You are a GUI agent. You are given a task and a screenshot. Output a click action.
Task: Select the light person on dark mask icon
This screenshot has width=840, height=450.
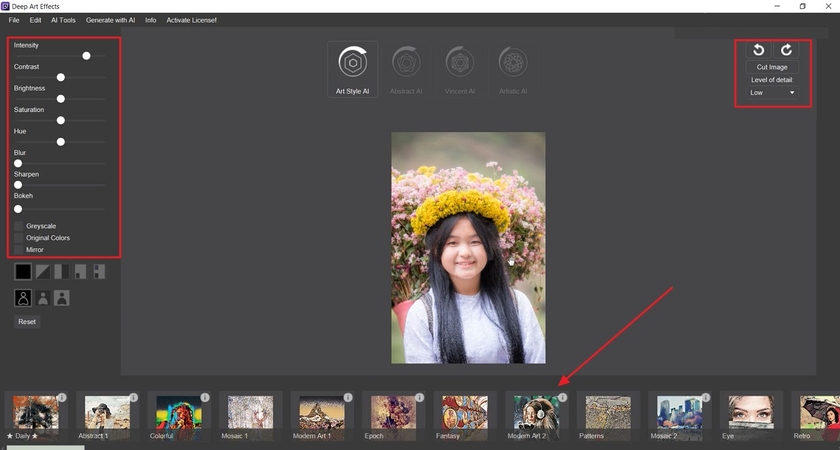(x=43, y=298)
